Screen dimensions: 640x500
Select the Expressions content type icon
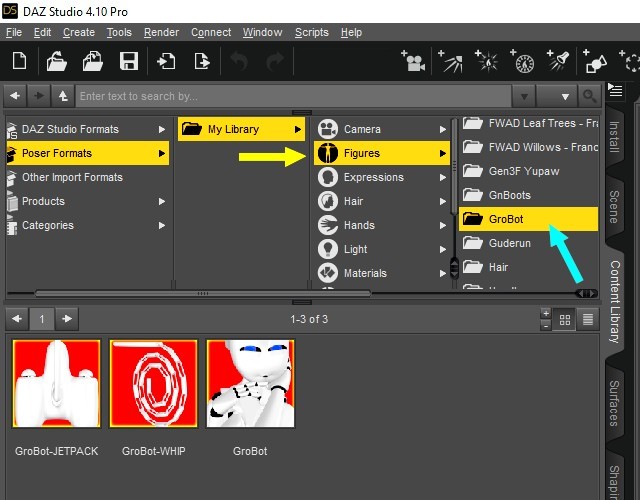(x=328, y=177)
